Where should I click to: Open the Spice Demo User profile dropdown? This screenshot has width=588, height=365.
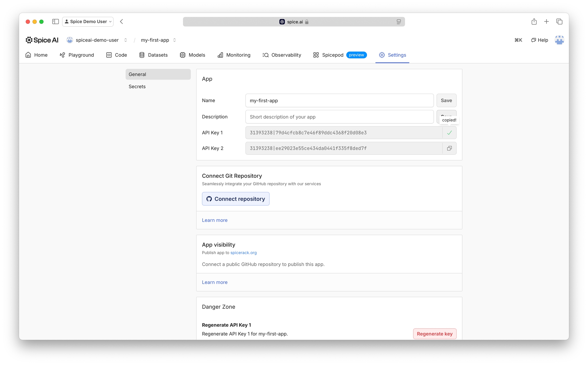pyautogui.click(x=88, y=22)
